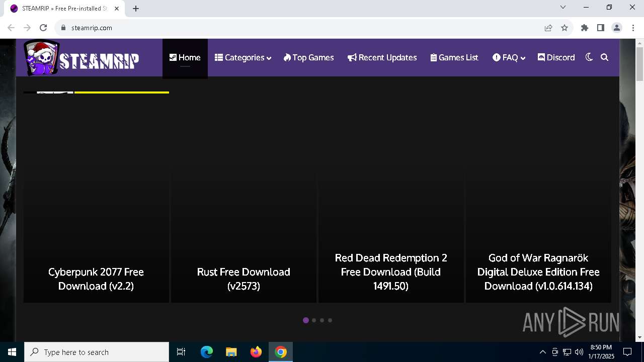This screenshot has width=644, height=362.
Task: Launch Firefox from taskbar
Action: click(x=256, y=352)
